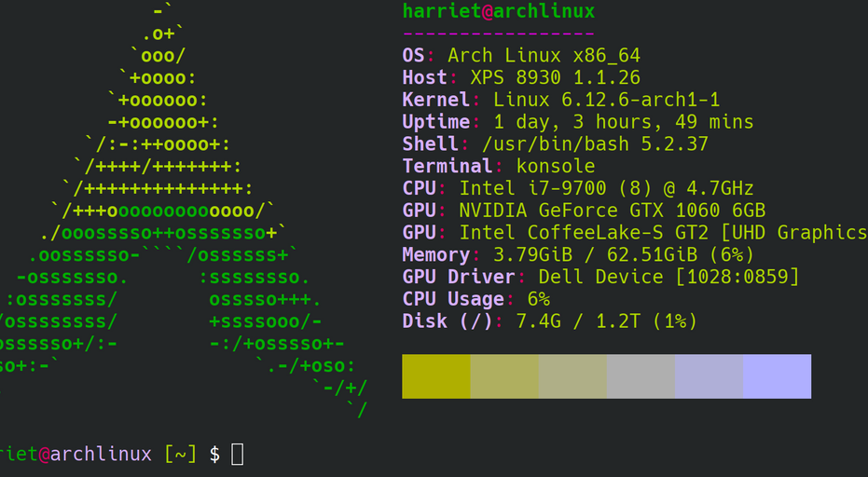Click the olive-tan second color block
The image size is (868, 477).
[x=504, y=376]
